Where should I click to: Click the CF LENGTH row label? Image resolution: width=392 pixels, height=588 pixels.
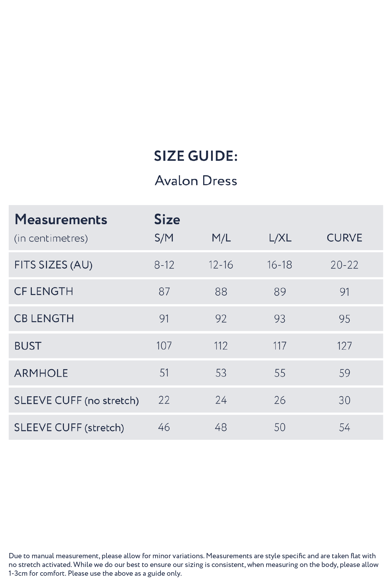(44, 292)
